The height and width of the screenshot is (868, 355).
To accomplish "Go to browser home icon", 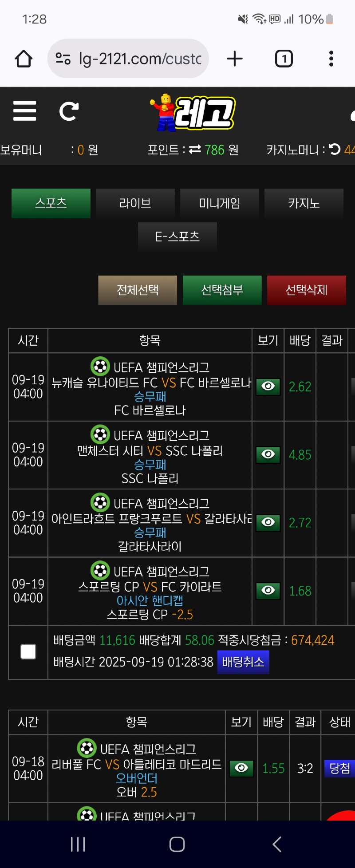I will click(24, 59).
